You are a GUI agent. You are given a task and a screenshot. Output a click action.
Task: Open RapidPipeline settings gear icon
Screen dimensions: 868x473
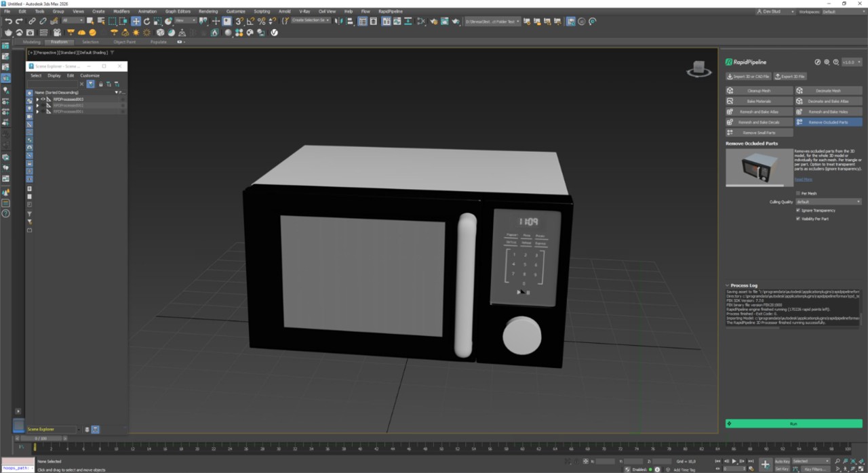pyautogui.click(x=827, y=62)
